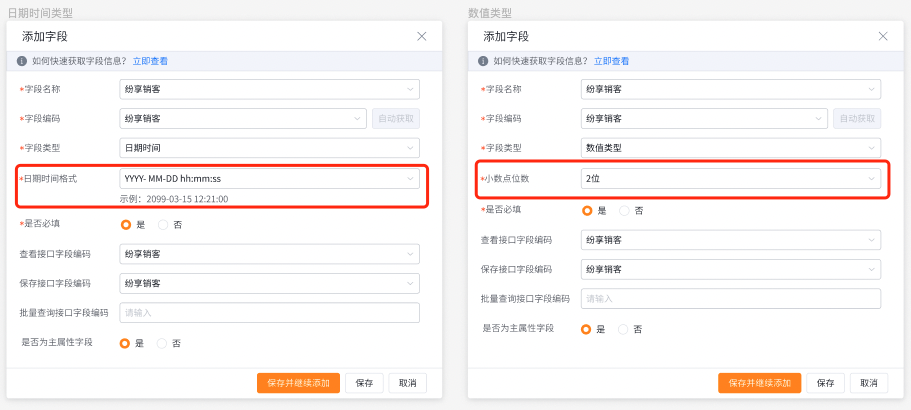The height and width of the screenshot is (410, 911).
Task: Select 是 for 是否必填 in right dialog
Action: coord(587,211)
